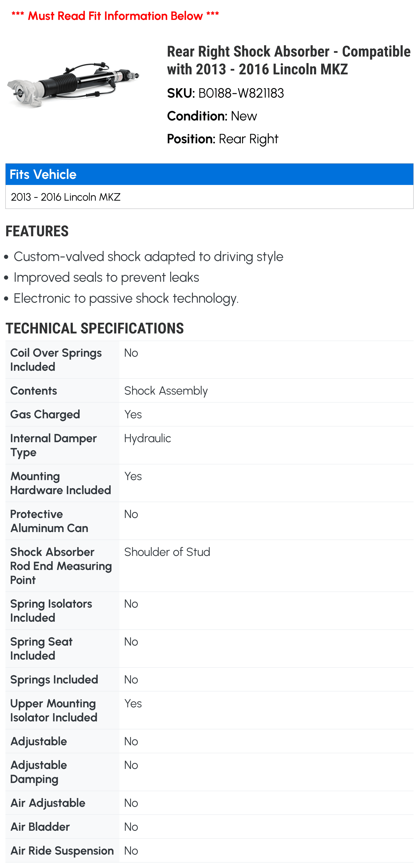Click the Position: Rear Right line
This screenshot has height=868, width=419.
pos(222,139)
